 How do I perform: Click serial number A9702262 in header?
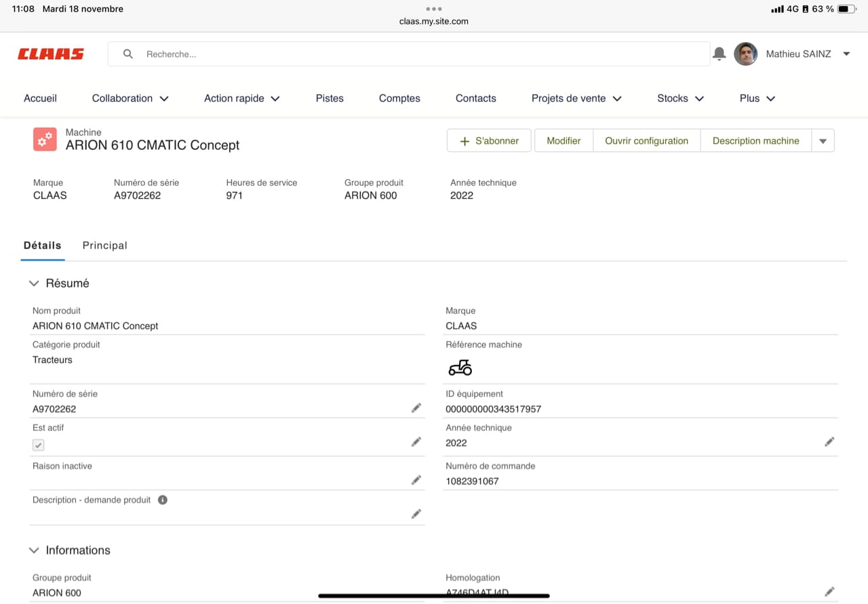coord(138,195)
